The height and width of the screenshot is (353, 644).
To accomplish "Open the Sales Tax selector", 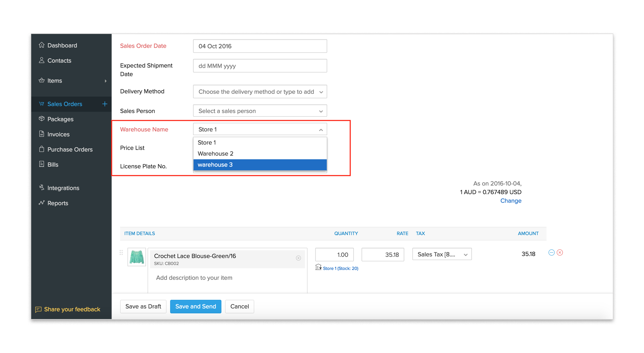I will [x=441, y=254].
